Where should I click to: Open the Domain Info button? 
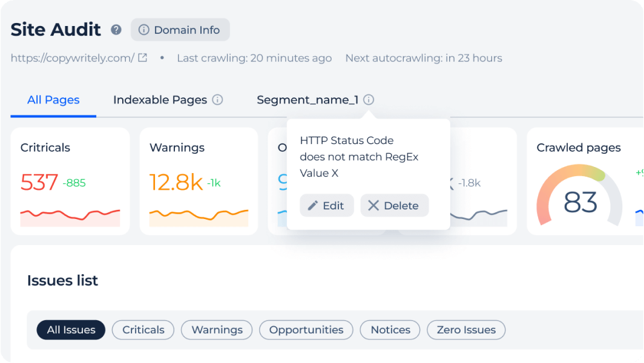(180, 30)
